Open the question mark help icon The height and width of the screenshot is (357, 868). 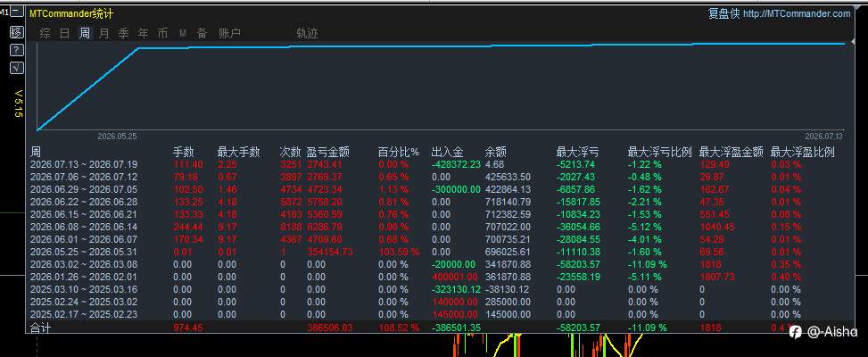pyautogui.click(x=17, y=50)
